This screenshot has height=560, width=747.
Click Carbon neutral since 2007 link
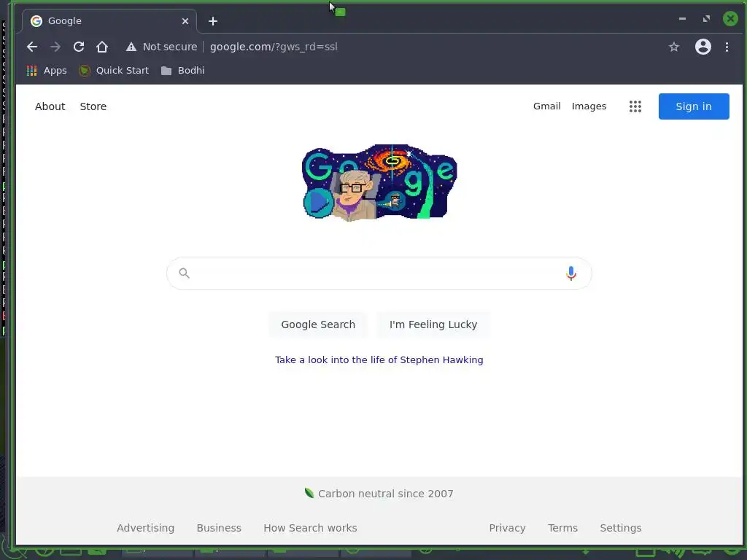(379, 494)
